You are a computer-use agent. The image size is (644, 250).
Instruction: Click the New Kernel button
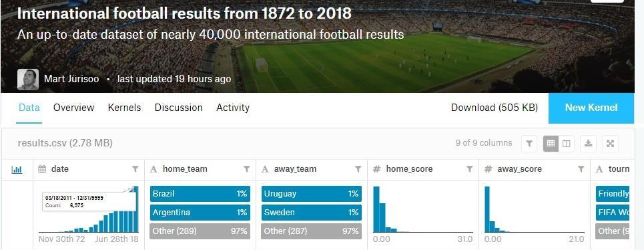coord(591,108)
